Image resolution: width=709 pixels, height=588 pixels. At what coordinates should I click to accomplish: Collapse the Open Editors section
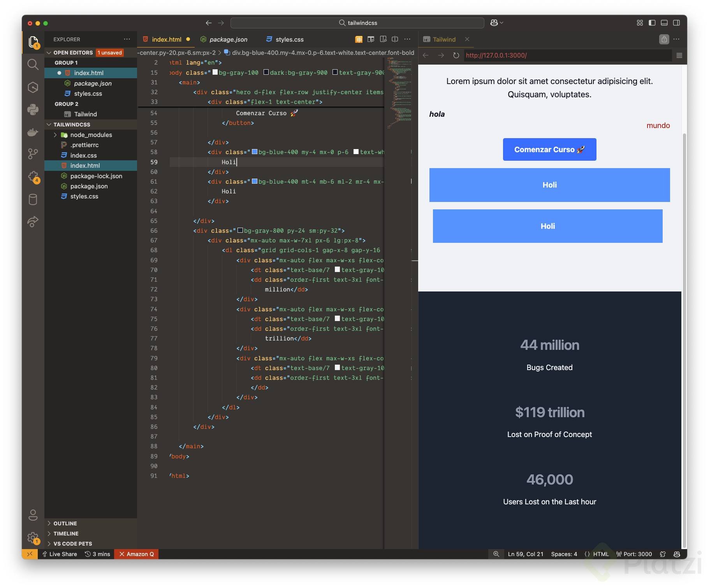coord(49,53)
